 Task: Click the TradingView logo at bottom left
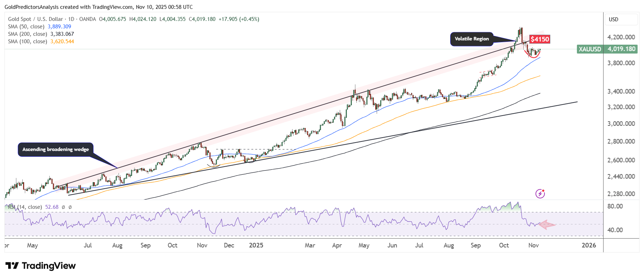tap(41, 266)
